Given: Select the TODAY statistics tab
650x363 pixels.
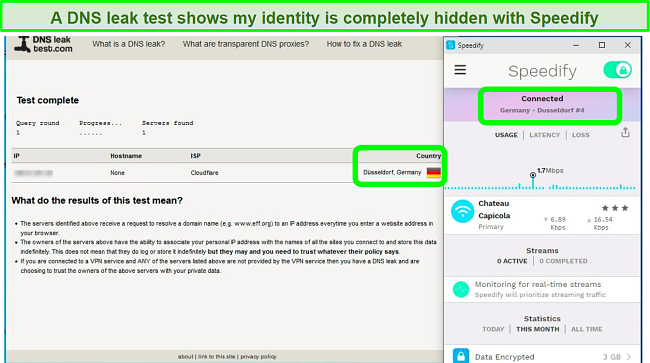Looking at the screenshot, I should tap(493, 329).
